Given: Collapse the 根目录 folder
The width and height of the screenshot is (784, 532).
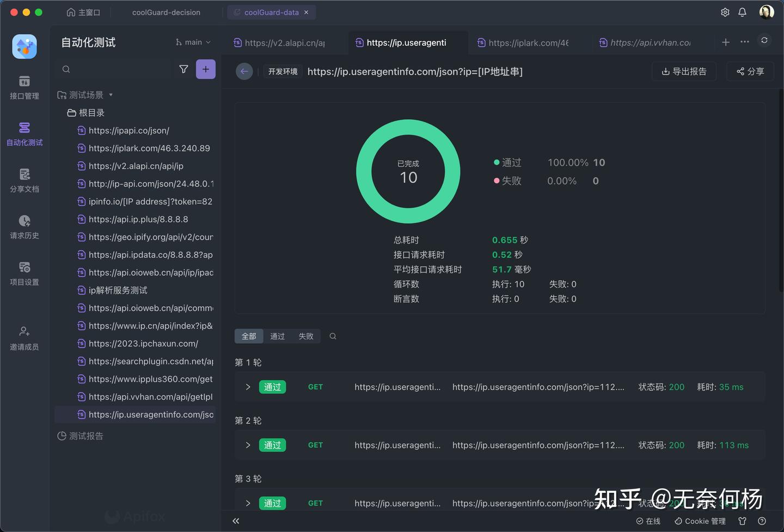Looking at the screenshot, I should coord(85,113).
